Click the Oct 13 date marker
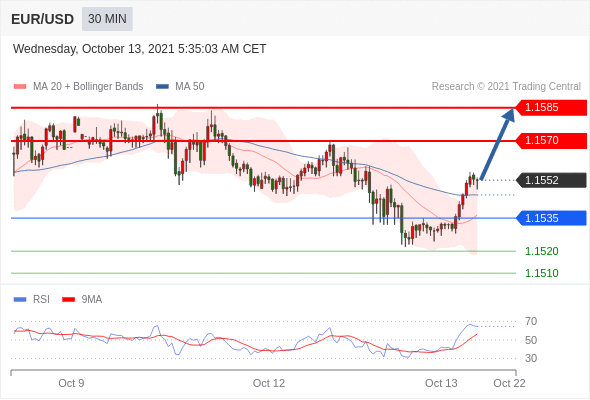The width and height of the screenshot is (590, 400). pos(441,383)
